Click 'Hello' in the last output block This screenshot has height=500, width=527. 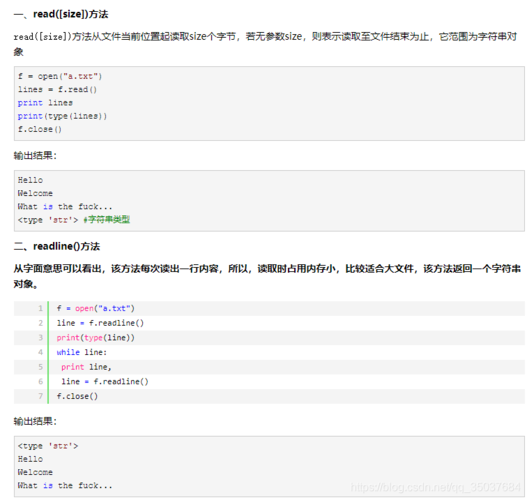click(30, 459)
